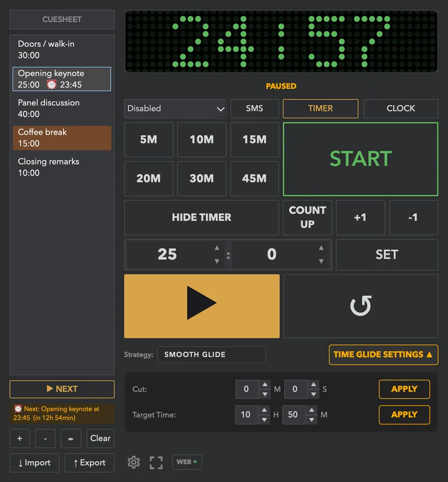The image size is (448, 482).
Task: Decrease Target Time hours with down arrow
Action: point(264,420)
